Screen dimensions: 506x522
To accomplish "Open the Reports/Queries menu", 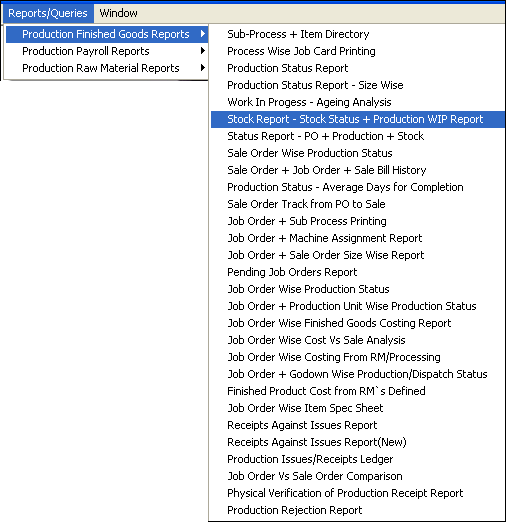I will [48, 13].
